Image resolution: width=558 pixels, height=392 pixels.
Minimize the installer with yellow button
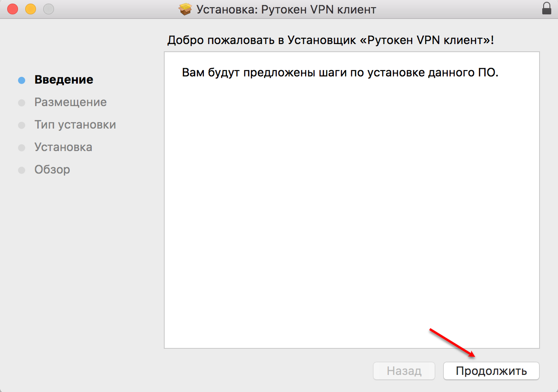point(31,9)
